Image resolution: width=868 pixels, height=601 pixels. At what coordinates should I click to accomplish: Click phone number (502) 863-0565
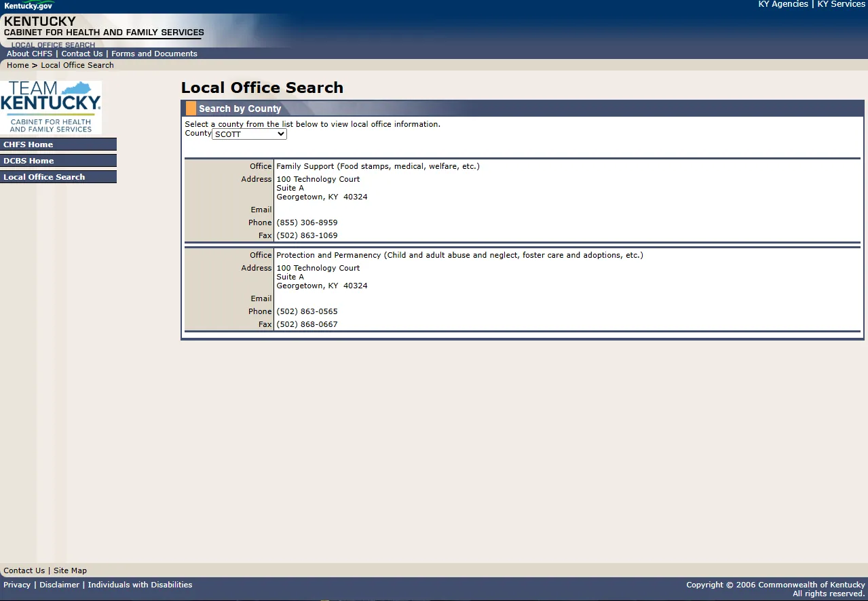pos(307,311)
